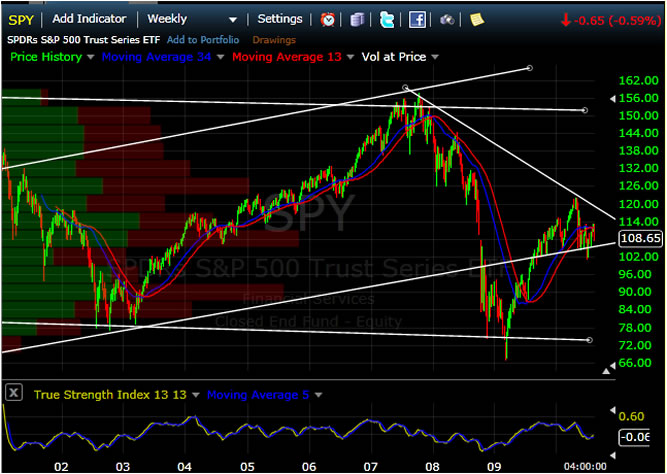The image size is (667, 474).
Task: Click the binoculars watch icon
Action: pyautogui.click(x=446, y=19)
